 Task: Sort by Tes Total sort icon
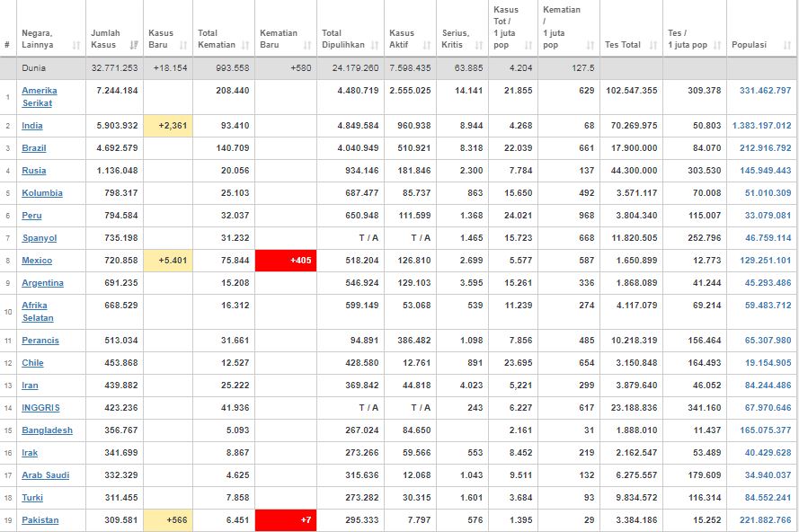[x=653, y=45]
